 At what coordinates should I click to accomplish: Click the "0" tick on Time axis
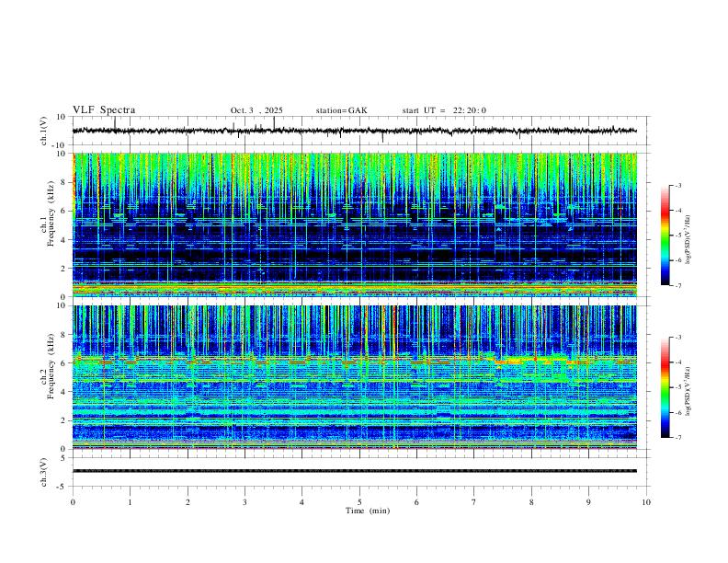(x=73, y=502)
